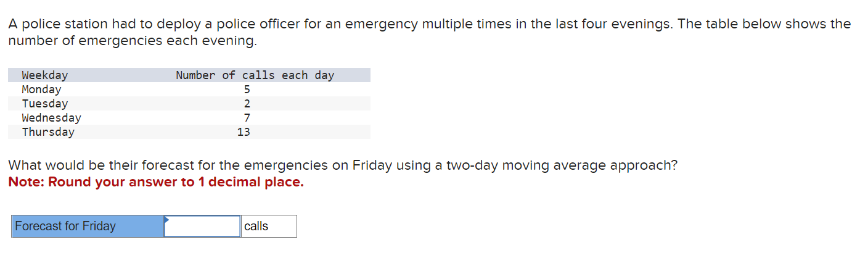Screen dimensions: 868x263
Task: Click 'number of emergencies each evening' line
Action: (133, 41)
